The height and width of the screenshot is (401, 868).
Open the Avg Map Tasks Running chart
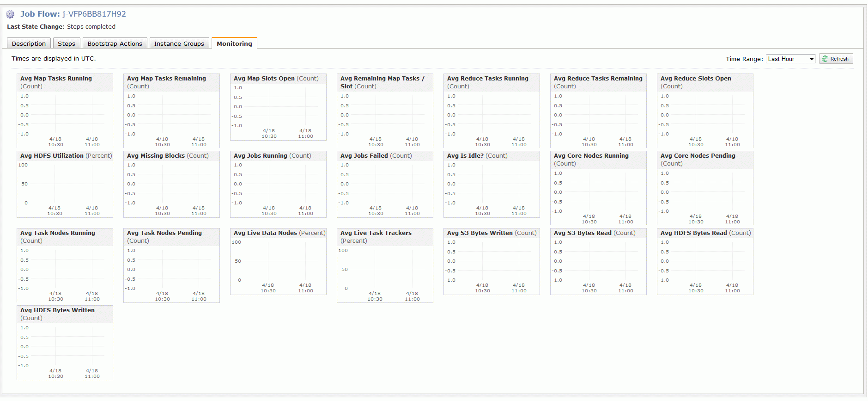(x=65, y=111)
